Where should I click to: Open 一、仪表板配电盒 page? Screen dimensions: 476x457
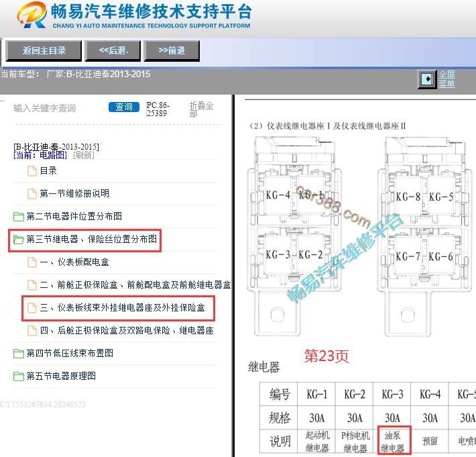tap(74, 262)
